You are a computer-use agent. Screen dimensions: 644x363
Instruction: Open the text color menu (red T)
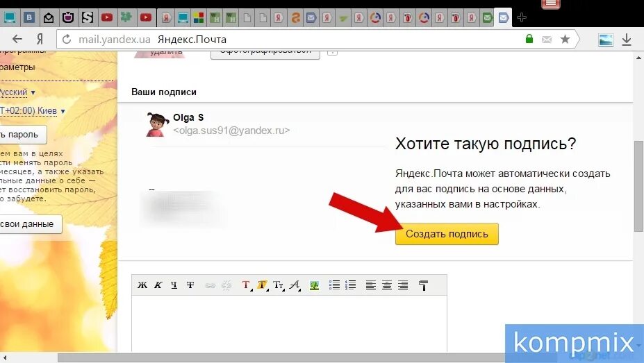click(247, 285)
